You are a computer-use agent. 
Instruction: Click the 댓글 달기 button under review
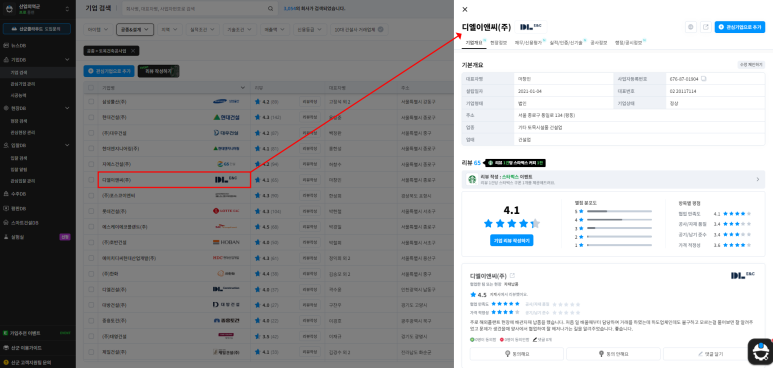(710, 354)
